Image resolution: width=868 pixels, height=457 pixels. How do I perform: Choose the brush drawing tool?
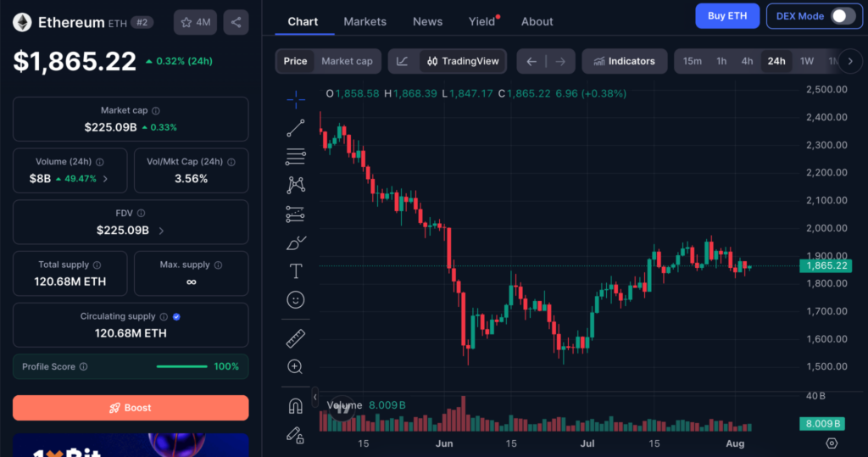(x=296, y=242)
